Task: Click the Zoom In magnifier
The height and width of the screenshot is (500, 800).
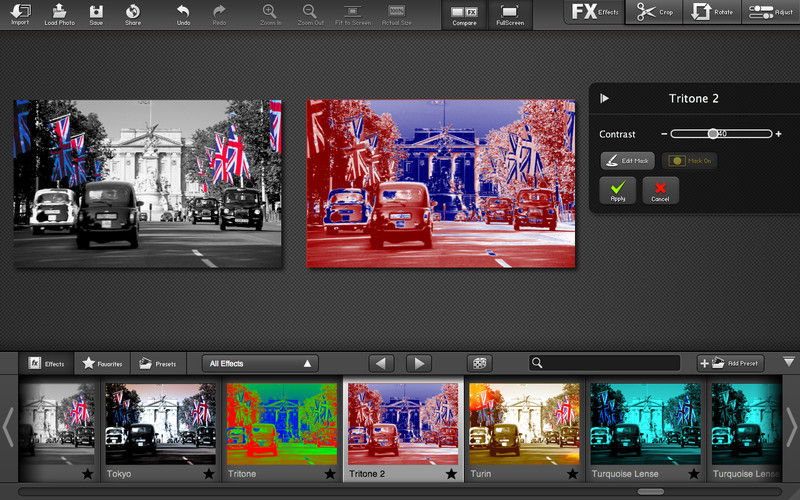Action: pyautogui.click(x=270, y=14)
